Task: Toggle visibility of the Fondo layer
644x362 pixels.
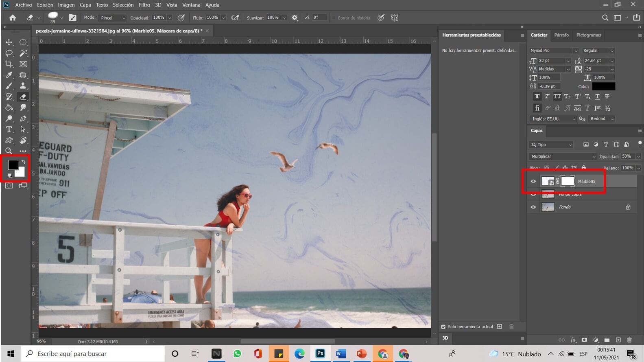Action: [533, 207]
